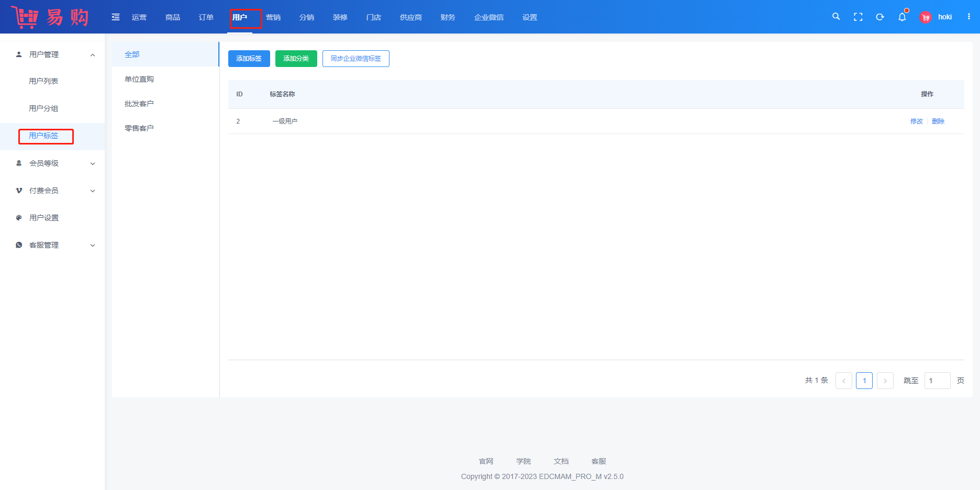Click the 跳至 page number input field
Screen dimensions: 980x490
[x=937, y=381]
